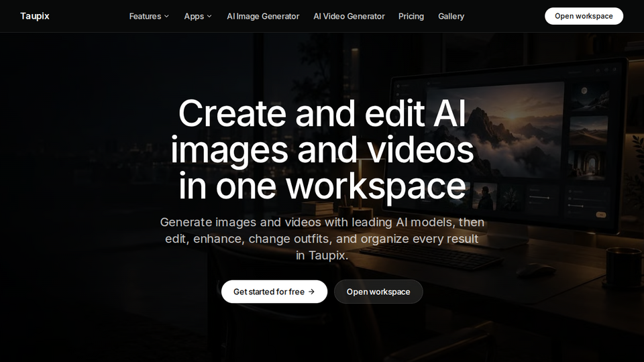644x362 pixels.
Task: Click the Taupix logo
Action: [x=35, y=16]
